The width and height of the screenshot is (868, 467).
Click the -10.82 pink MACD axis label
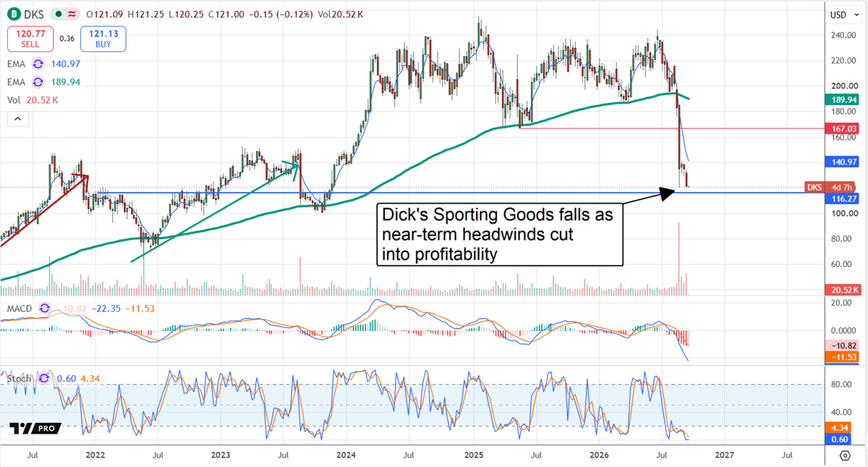[843, 347]
